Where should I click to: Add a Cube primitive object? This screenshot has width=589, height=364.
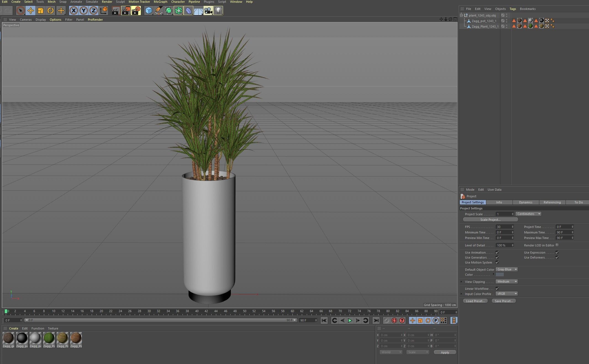point(149,11)
